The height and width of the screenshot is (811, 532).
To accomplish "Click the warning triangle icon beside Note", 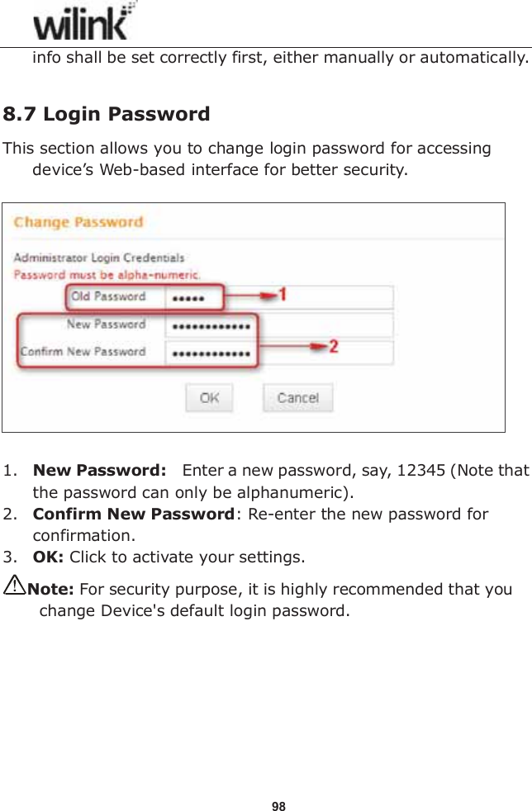I will [x=15, y=588].
